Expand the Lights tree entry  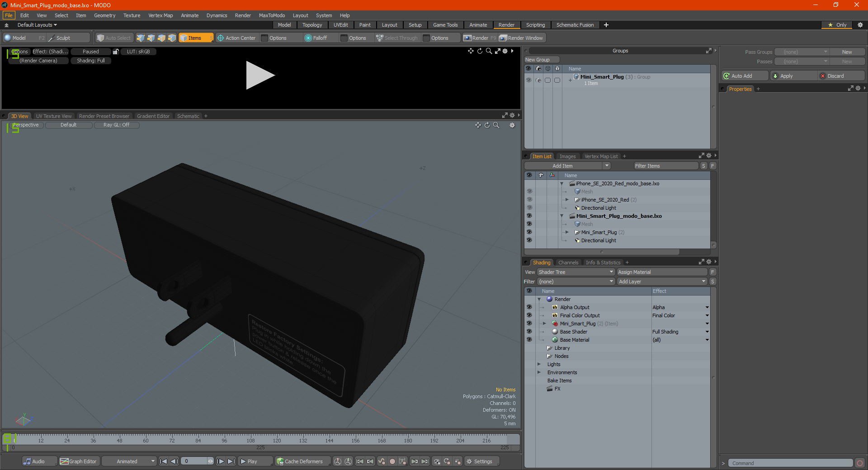[539, 364]
